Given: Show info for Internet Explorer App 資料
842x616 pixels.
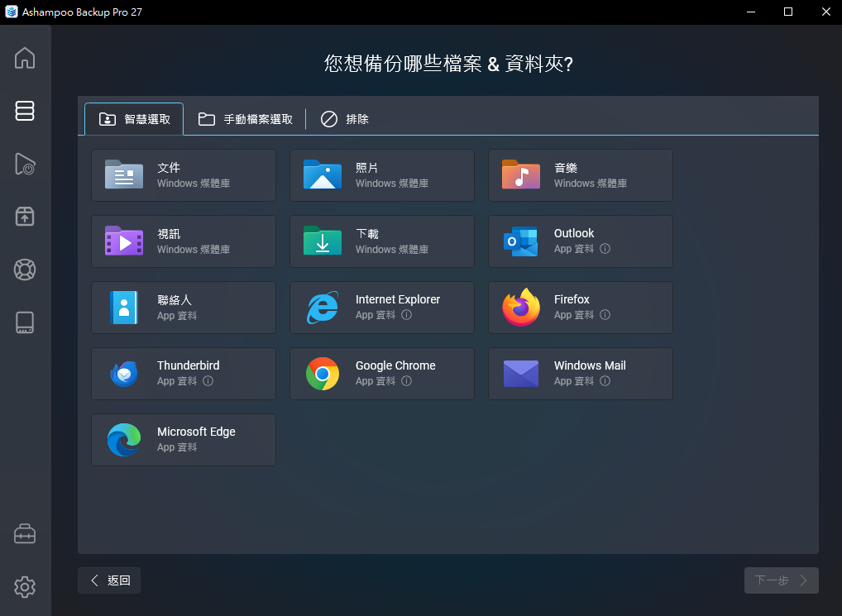Looking at the screenshot, I should pos(406,314).
